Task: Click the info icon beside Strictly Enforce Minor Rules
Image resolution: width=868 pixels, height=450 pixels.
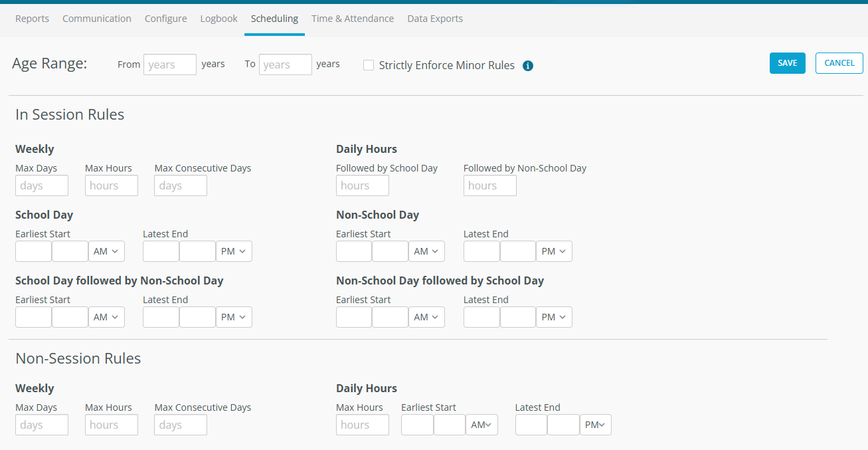Action: (x=528, y=66)
